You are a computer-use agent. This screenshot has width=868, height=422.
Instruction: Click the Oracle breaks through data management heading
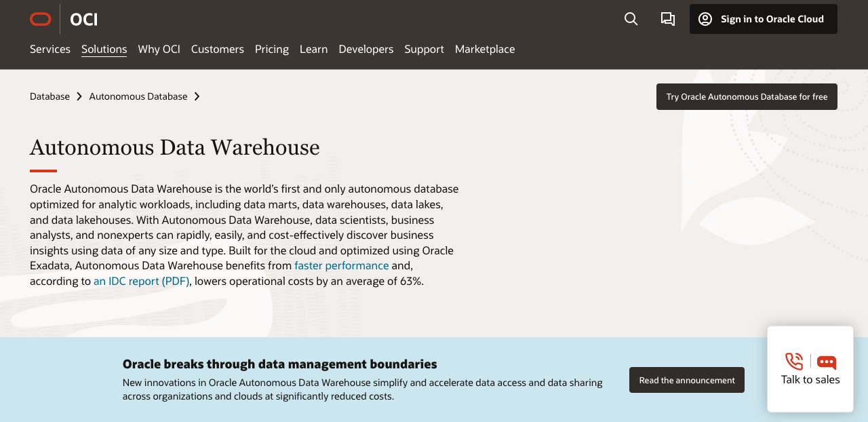point(280,364)
